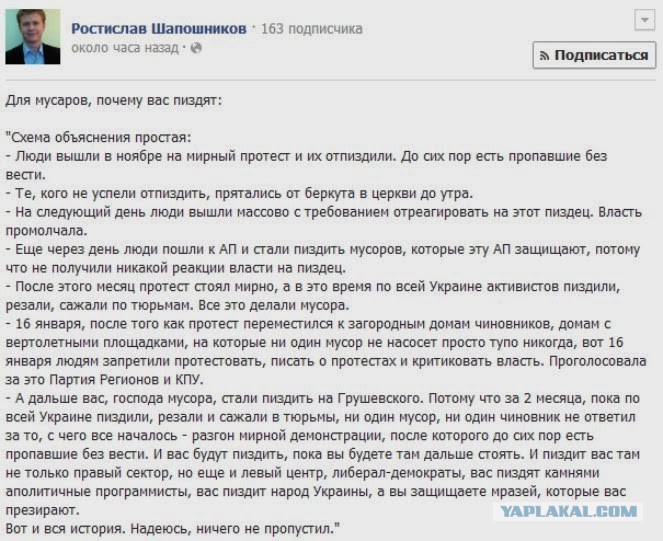Click the YAPLAKAL.COM watermark
The height and width of the screenshot is (541, 663).
coord(568,511)
